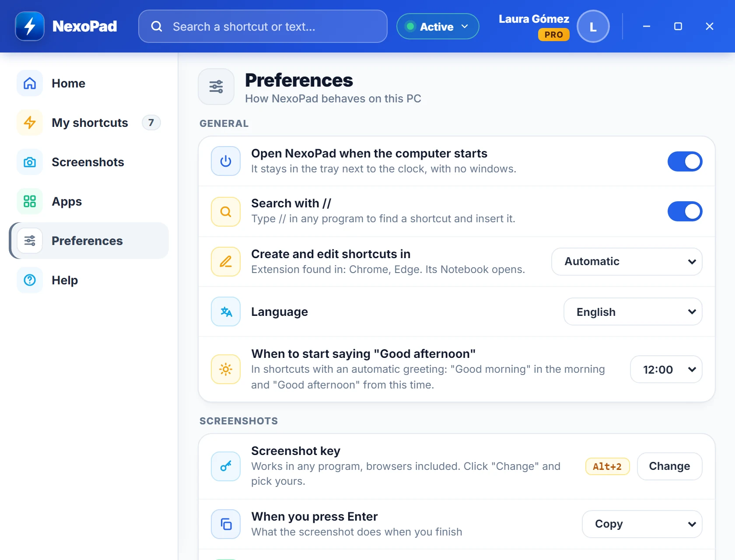Click the translate icon beside Language
The image size is (735, 560).
tap(226, 311)
